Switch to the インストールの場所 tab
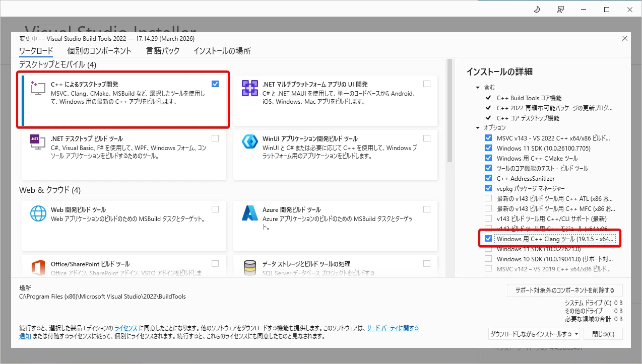 click(222, 51)
